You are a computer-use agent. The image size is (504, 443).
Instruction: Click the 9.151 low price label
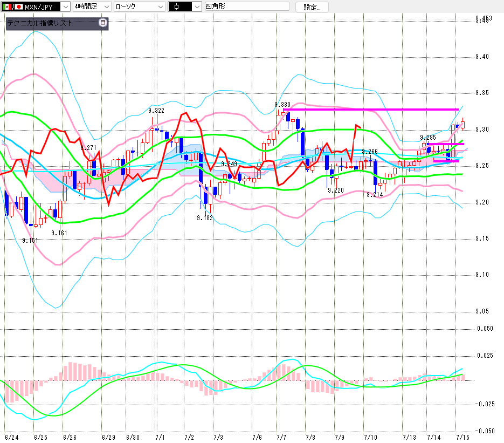30,240
